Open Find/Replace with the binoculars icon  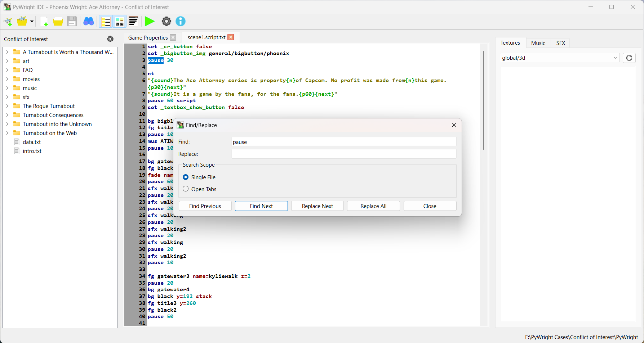coord(89,22)
